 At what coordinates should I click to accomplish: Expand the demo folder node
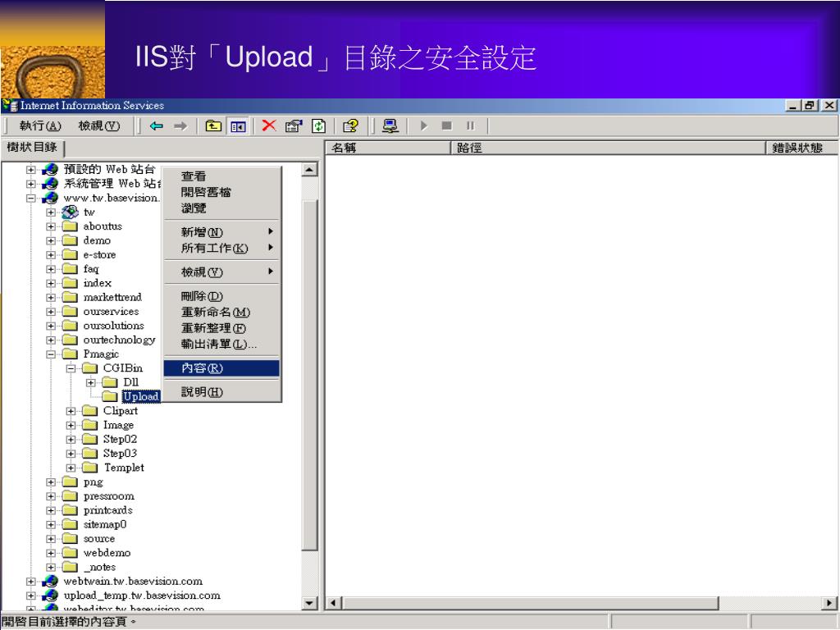pos(50,240)
